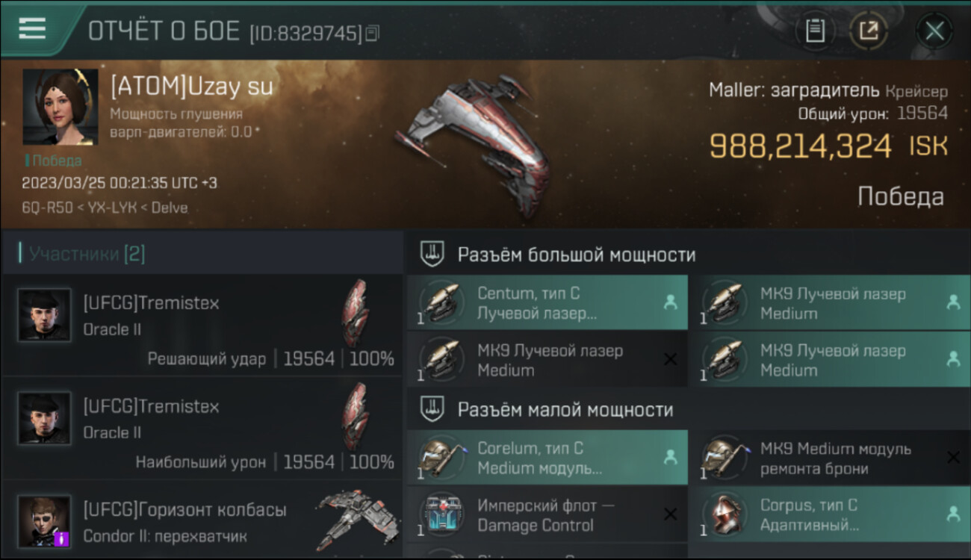971x560 pixels.
Task: Select the Centum type C beam laser module
Action: click(547, 302)
